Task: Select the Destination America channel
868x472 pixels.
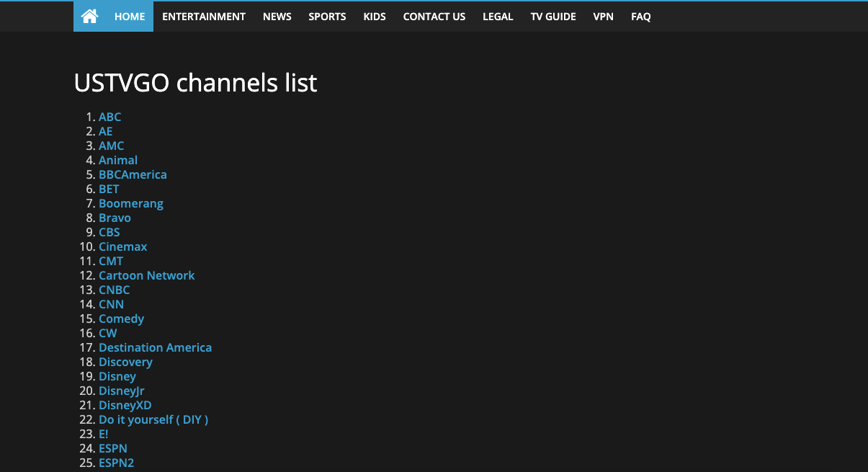Action: 156,347
